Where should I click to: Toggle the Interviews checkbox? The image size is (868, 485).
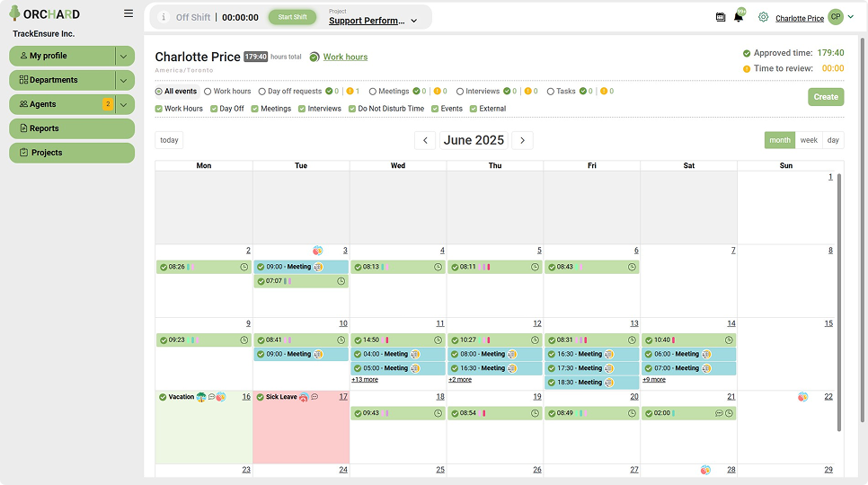pos(302,109)
